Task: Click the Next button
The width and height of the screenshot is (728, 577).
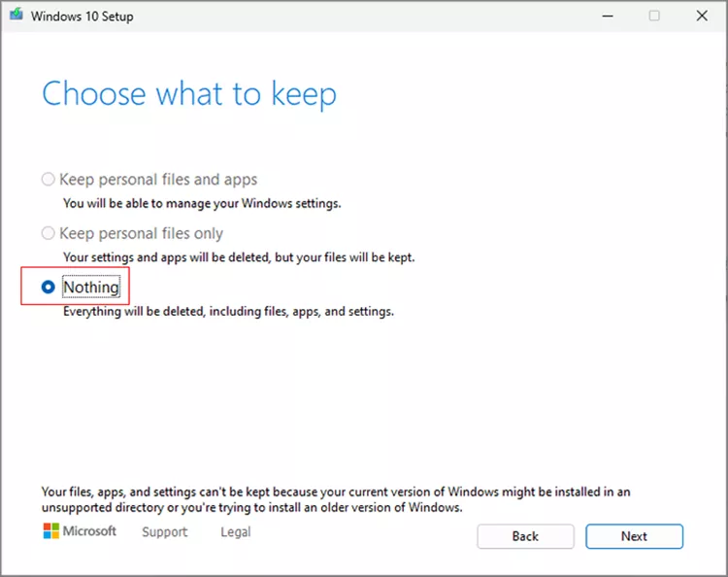Action: click(634, 536)
